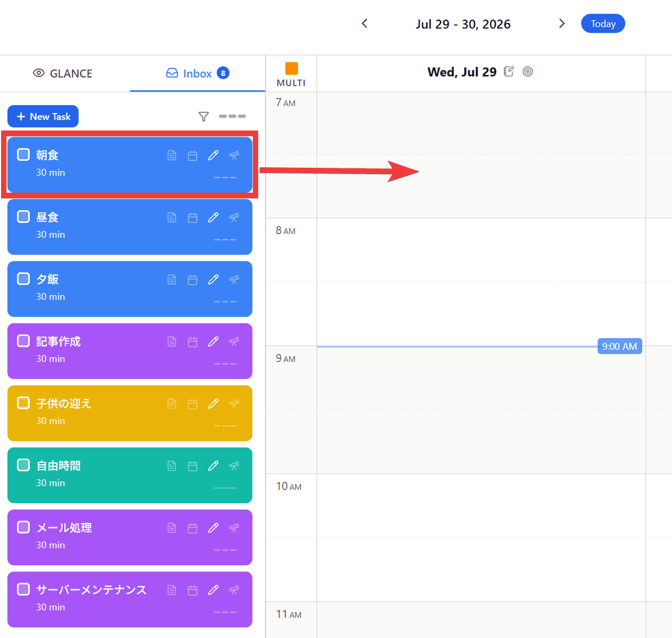This screenshot has width=672, height=638.
Task: Go to previous date range chevron
Action: coord(365,24)
